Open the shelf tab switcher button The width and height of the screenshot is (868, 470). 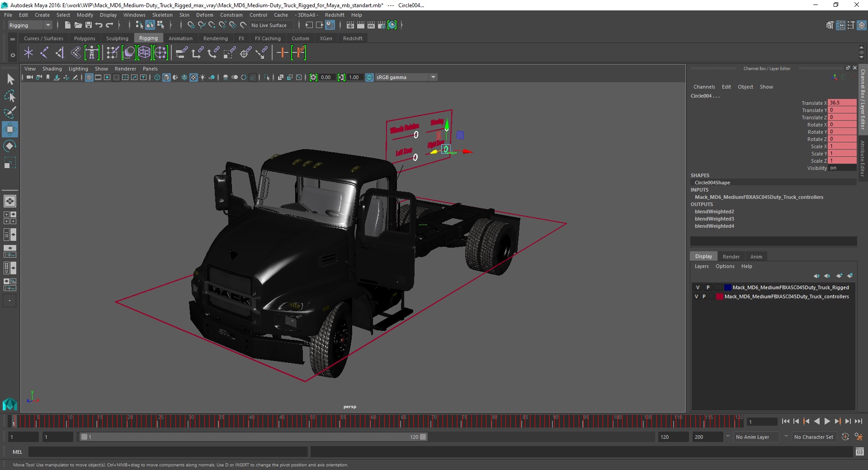[13, 39]
